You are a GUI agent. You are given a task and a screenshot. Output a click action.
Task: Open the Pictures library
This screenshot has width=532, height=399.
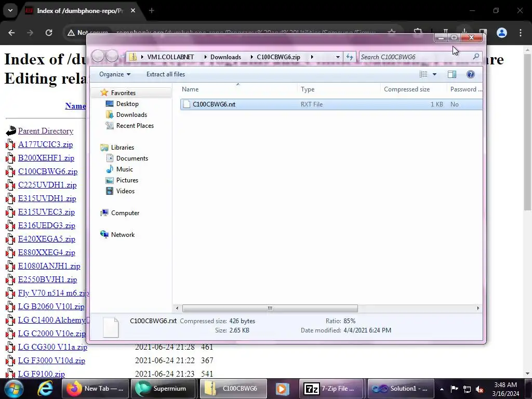pyautogui.click(x=127, y=180)
